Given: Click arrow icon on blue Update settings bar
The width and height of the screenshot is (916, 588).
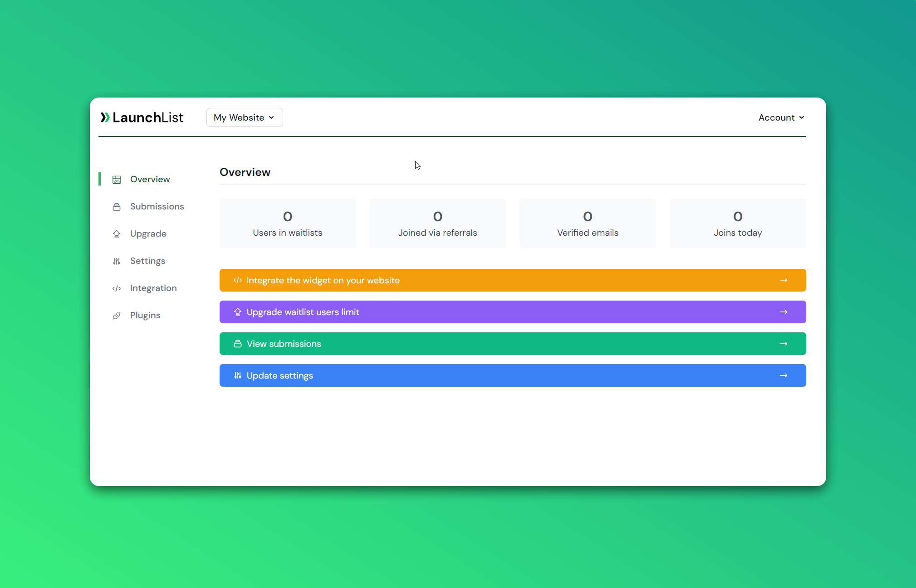Looking at the screenshot, I should (x=783, y=375).
